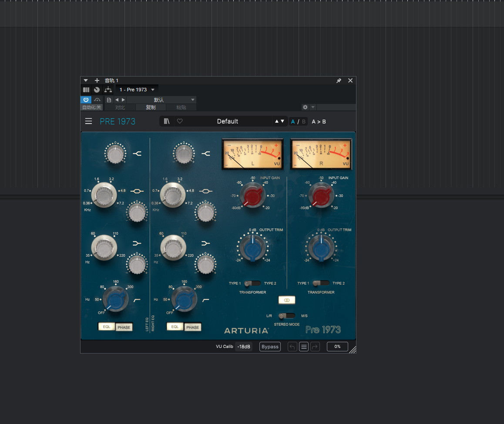
Task: Click the Bypass button
Action: coord(270,347)
